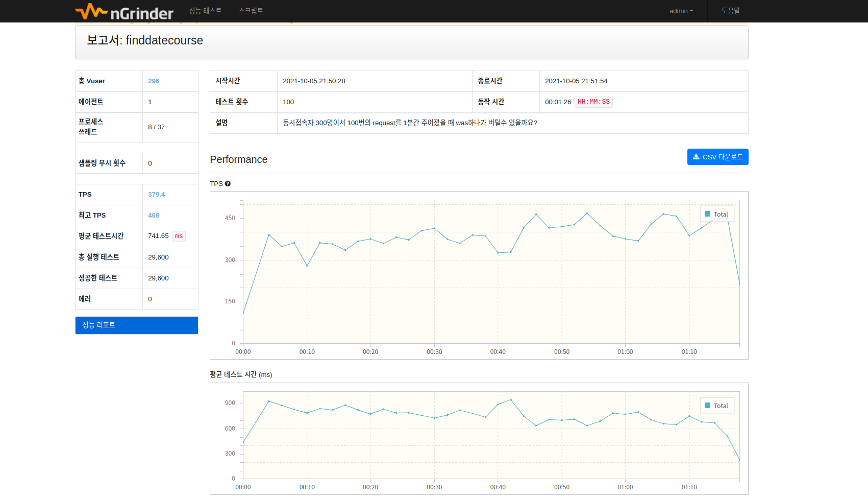Click the end time 2021-10-05 21:51:54
Viewport: 868px width, 498px height.
(576, 81)
